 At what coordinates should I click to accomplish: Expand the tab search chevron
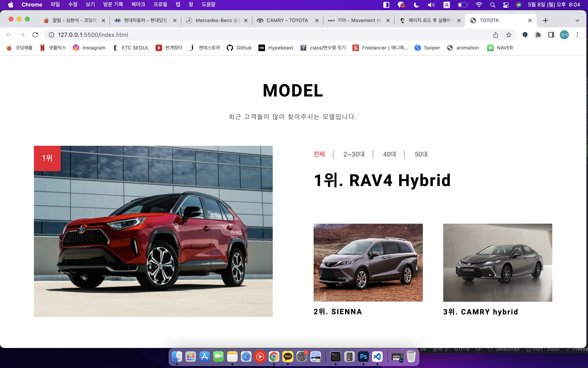tap(577, 20)
